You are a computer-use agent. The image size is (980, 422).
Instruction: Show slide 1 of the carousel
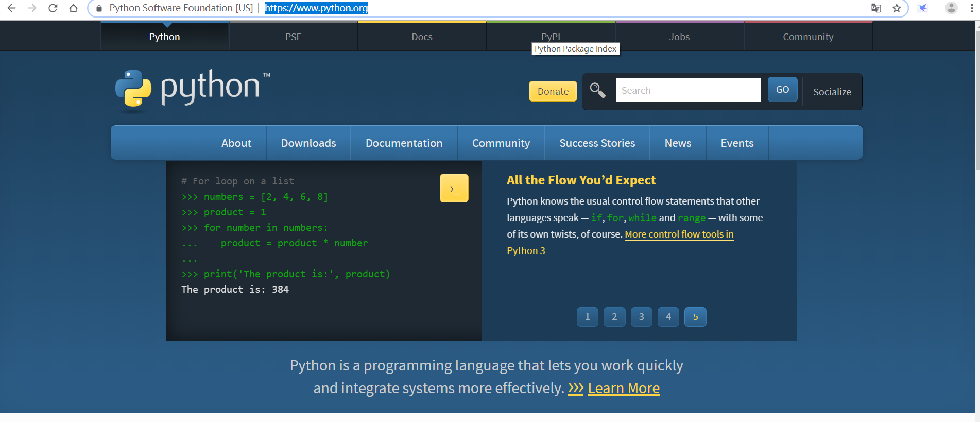(588, 317)
